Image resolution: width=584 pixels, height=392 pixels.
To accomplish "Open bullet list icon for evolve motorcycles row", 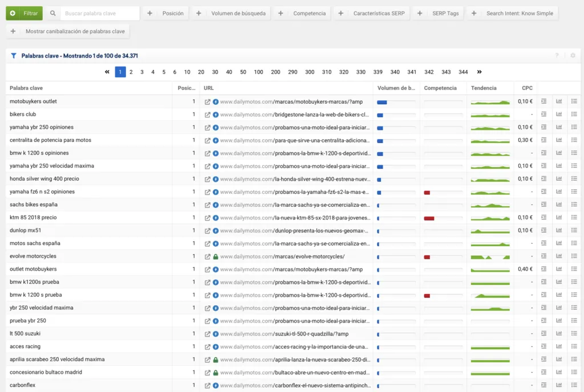I will pos(574,256).
